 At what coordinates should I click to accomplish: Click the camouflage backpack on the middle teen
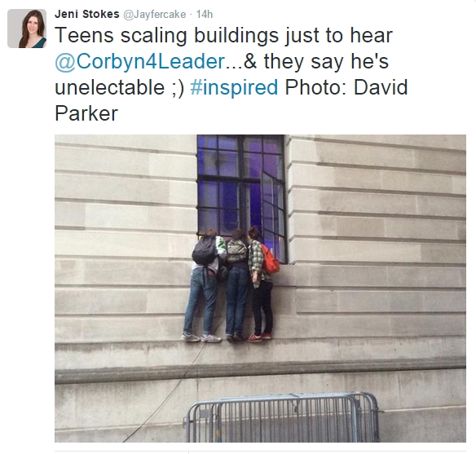tap(237, 251)
